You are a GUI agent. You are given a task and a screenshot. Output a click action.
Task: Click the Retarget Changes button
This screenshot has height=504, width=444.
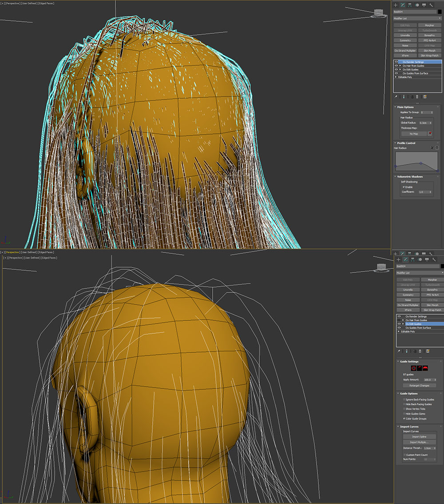tap(419, 385)
